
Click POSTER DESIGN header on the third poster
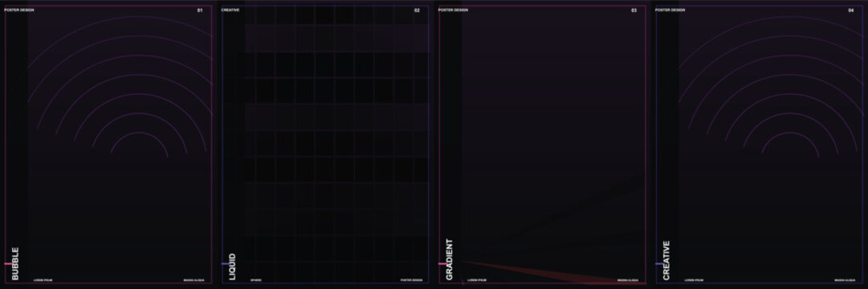pyautogui.click(x=453, y=10)
